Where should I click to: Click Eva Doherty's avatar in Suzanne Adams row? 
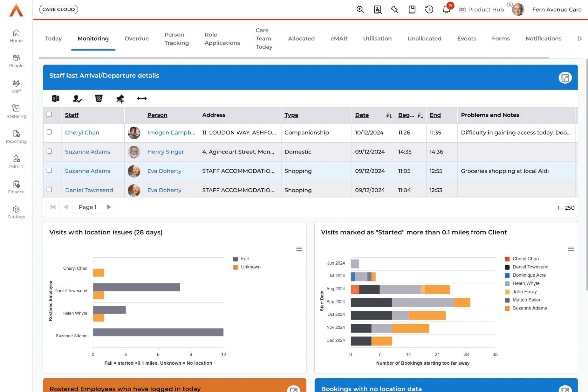[x=134, y=171]
